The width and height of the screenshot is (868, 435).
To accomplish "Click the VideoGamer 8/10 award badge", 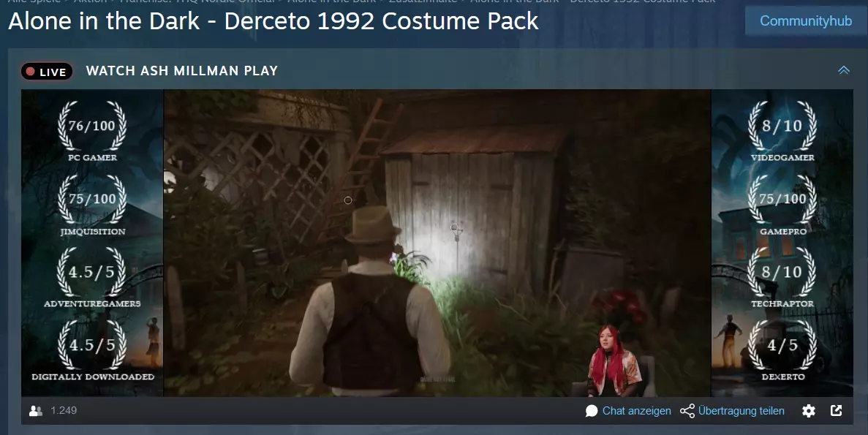I will pos(782,132).
